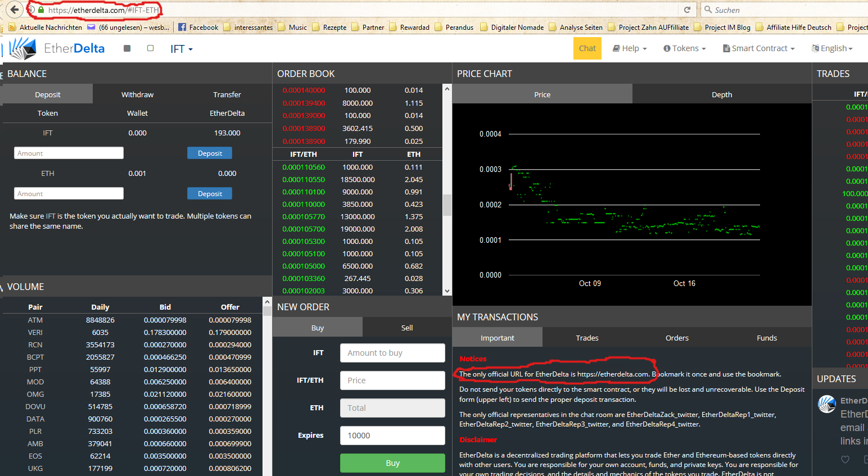Screen dimensions: 868x476
Task: Open the Smart Contract dropdown menu
Action: click(x=759, y=48)
